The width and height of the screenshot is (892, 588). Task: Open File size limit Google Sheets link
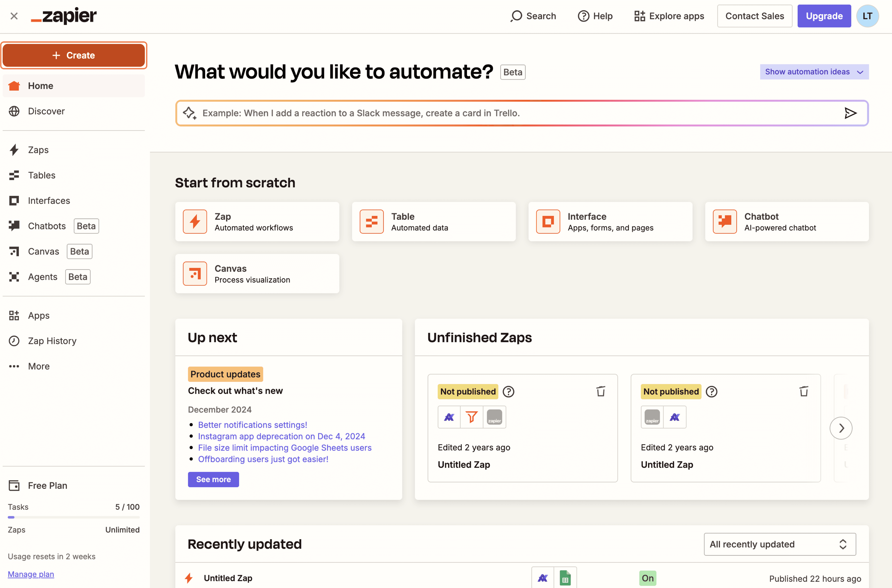click(x=285, y=448)
